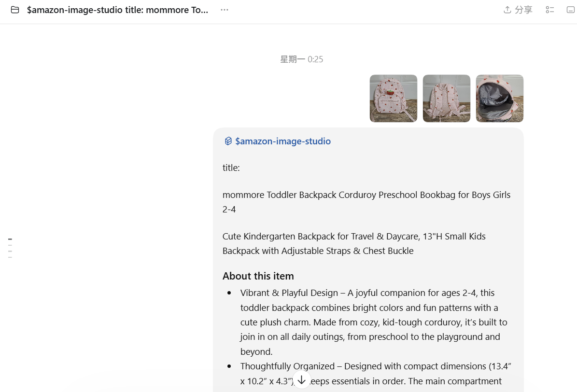Viewport: 577px width, 392px height.
Task: Click the cube icon before $amazon-image-studio
Action: (x=228, y=141)
